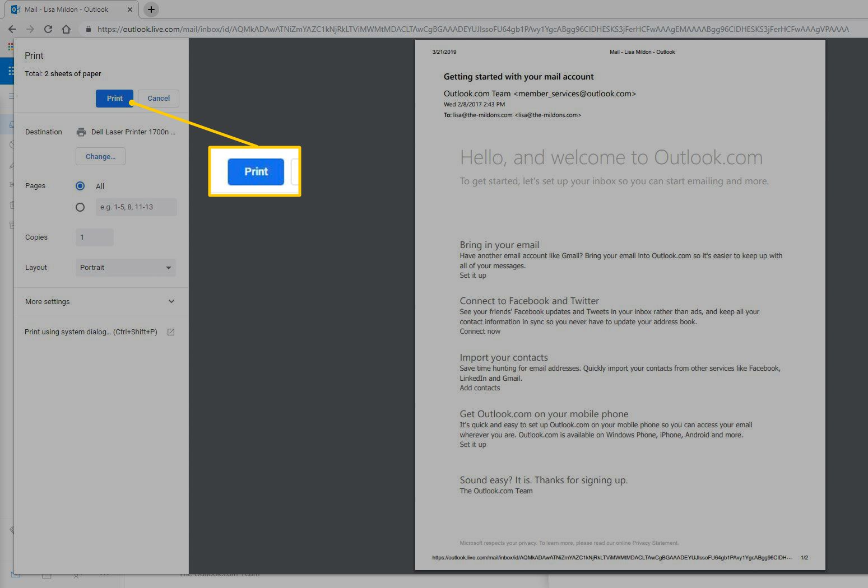This screenshot has width=868, height=588.
Task: Reload the page with refresh icon
Action: coord(48,29)
